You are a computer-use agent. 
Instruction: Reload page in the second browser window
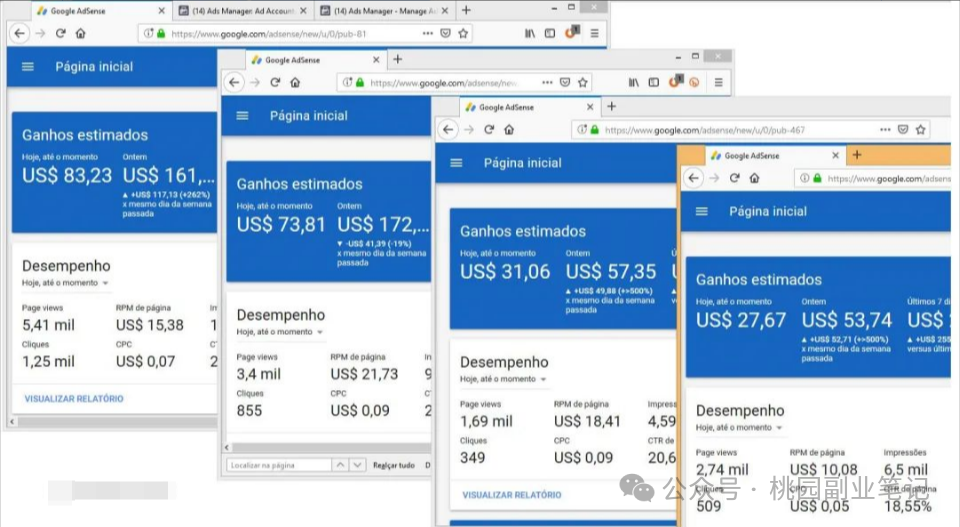[x=275, y=82]
